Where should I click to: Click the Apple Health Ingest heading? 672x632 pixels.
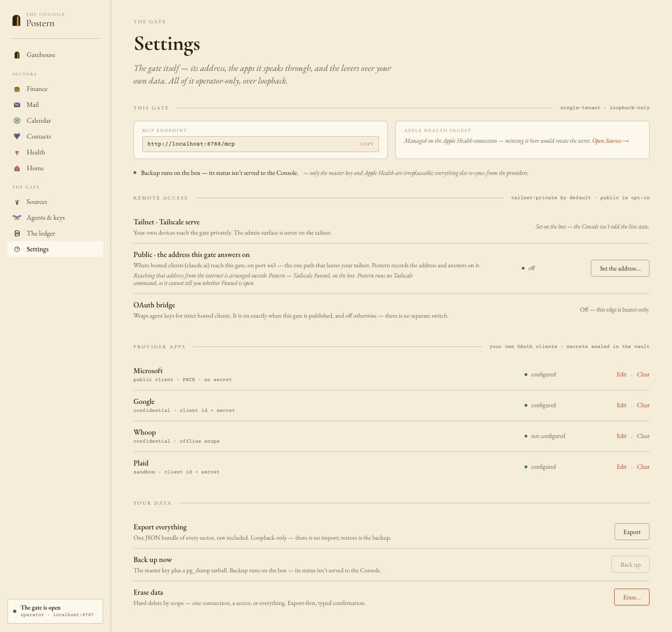click(x=438, y=131)
